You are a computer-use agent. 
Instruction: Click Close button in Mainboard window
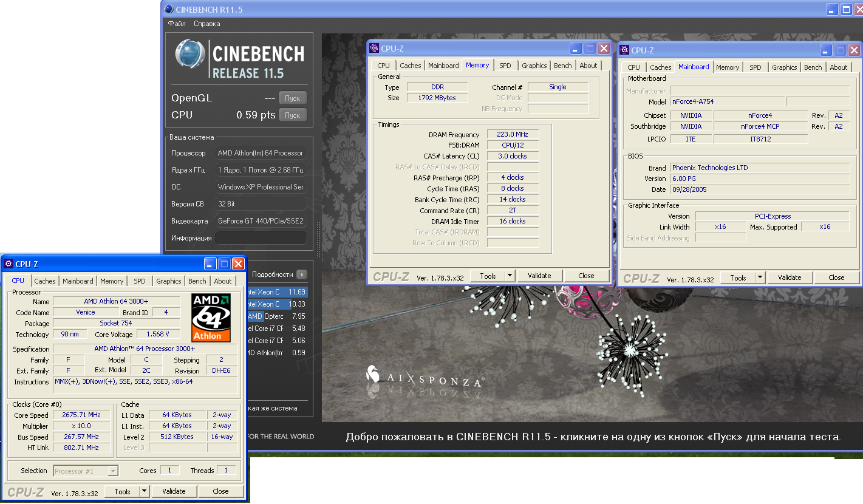pyautogui.click(x=836, y=278)
